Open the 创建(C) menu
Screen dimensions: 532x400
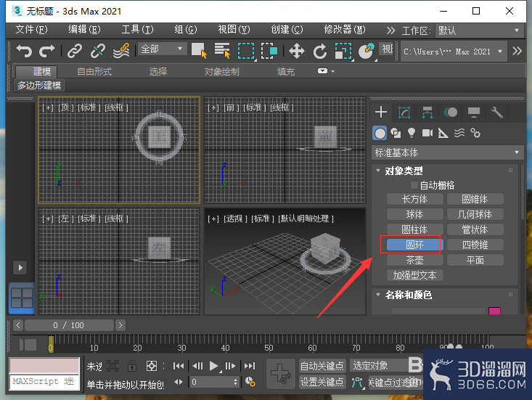click(287, 30)
